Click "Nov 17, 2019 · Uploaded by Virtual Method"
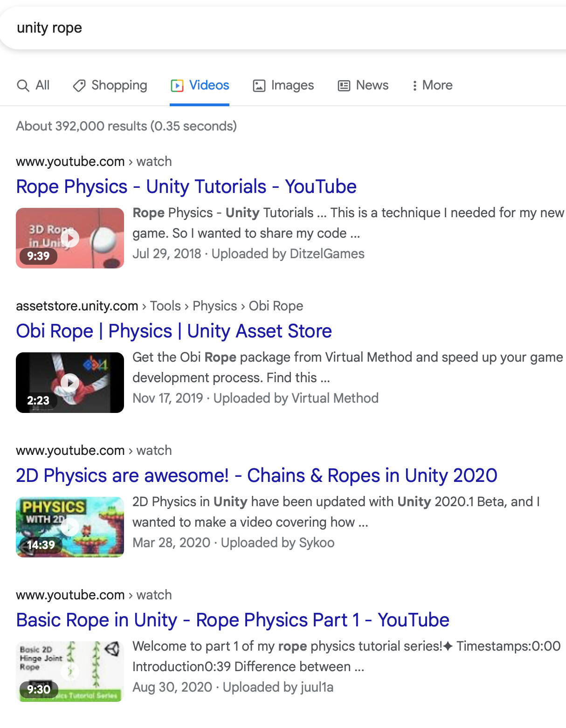Viewport: 566px width, 728px height. click(x=255, y=398)
